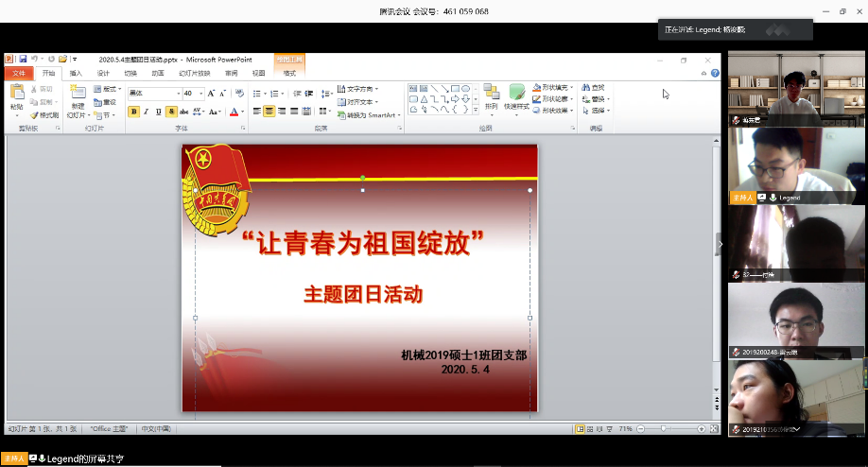This screenshot has width=868, height=467.
Task: Click the Paste (粘贴) clipboard icon
Action: click(17, 93)
